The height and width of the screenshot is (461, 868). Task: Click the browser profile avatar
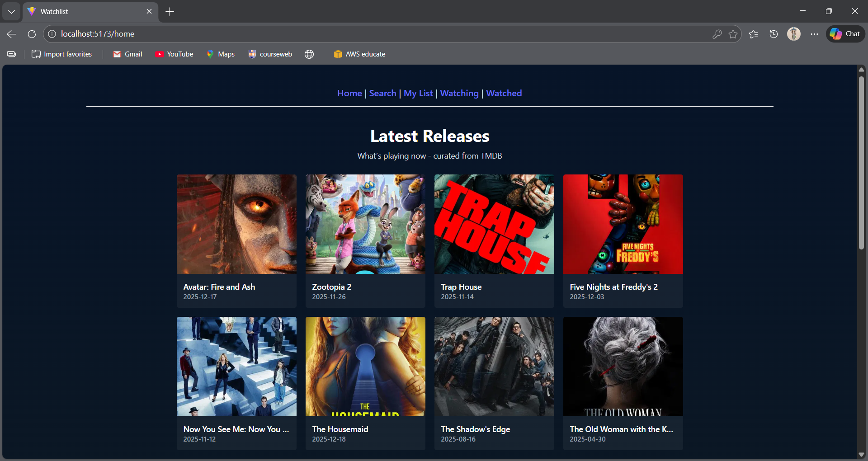click(793, 33)
